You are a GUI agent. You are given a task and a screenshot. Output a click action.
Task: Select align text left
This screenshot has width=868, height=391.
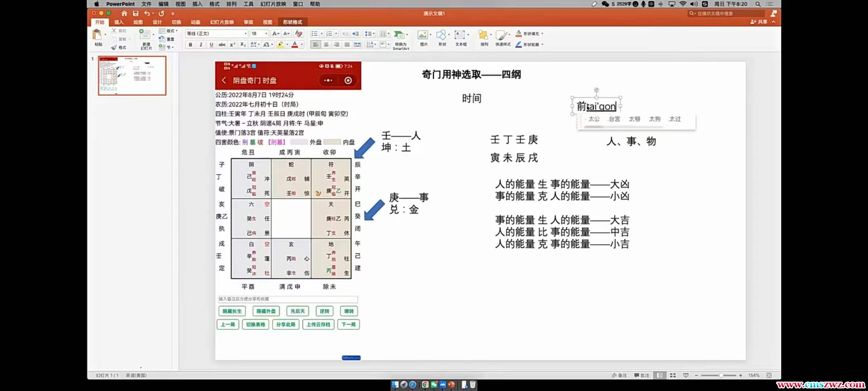click(316, 45)
